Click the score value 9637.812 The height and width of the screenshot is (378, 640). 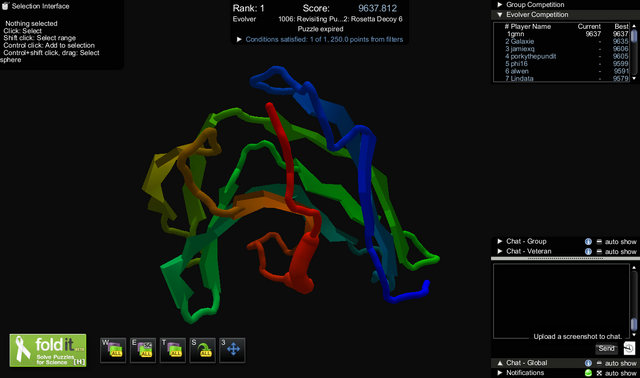tap(377, 8)
